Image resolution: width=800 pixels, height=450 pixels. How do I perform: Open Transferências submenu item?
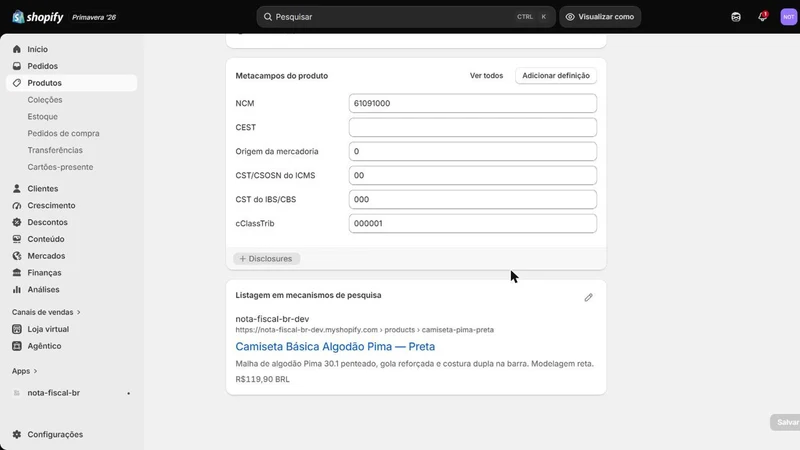[55, 150]
